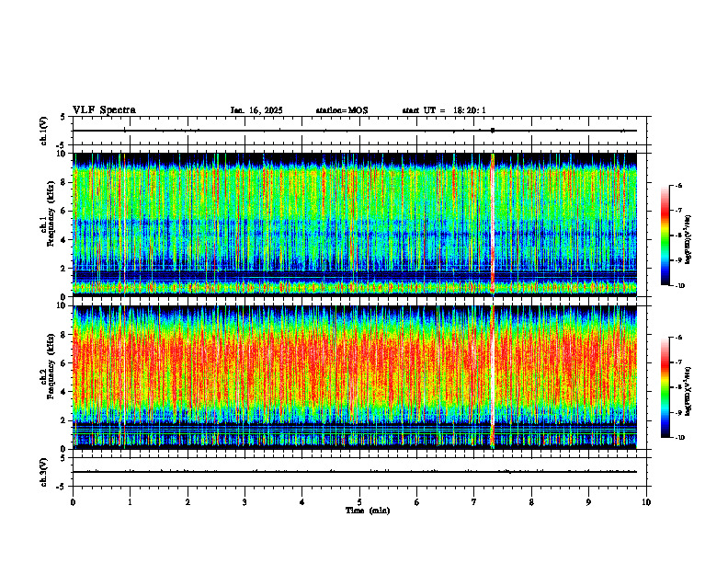Click the ch.3 voltage trace line
This screenshot has height=563, width=728.
coord(355,472)
